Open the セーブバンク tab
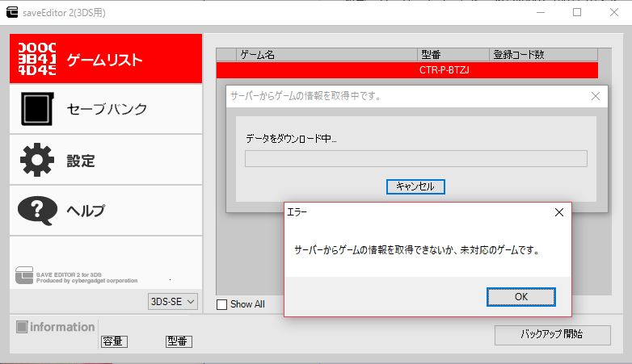Viewport: 632px width, 364px height. click(106, 109)
